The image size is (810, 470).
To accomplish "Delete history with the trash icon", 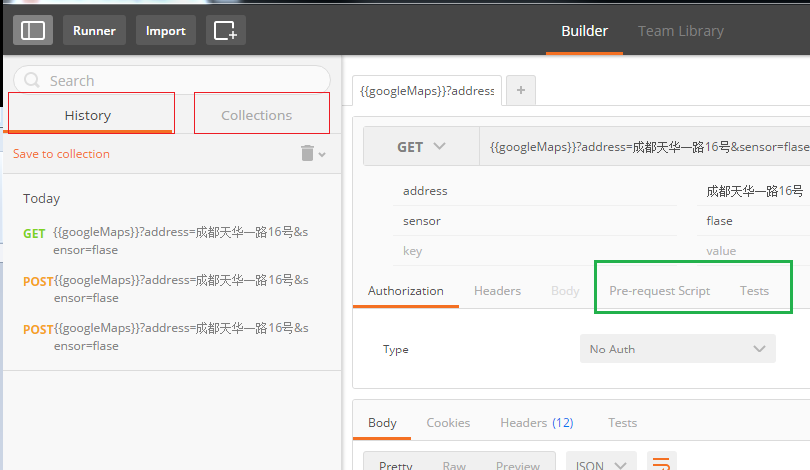I will [x=307, y=153].
